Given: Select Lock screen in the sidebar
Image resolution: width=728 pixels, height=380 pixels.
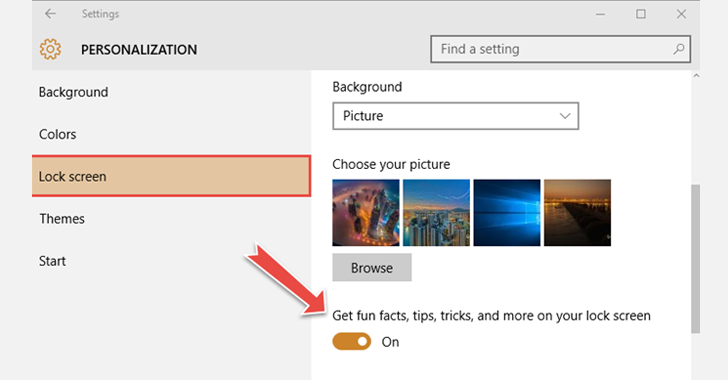Looking at the screenshot, I should click(171, 176).
